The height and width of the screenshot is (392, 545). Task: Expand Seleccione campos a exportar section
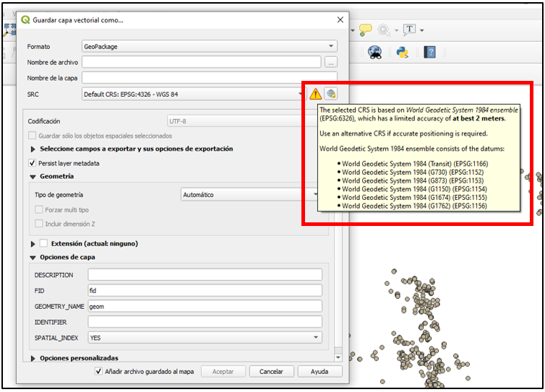click(33, 149)
